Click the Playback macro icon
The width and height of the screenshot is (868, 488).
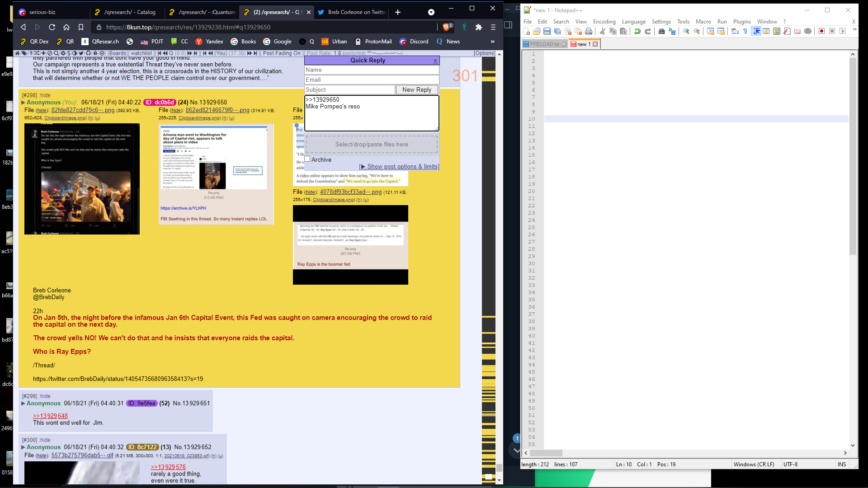tap(842, 31)
